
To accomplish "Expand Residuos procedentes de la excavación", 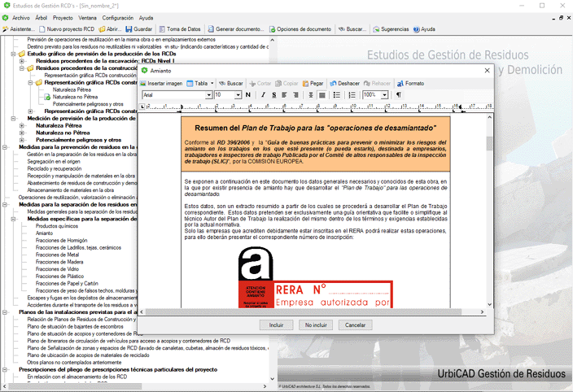I will 22,61.
